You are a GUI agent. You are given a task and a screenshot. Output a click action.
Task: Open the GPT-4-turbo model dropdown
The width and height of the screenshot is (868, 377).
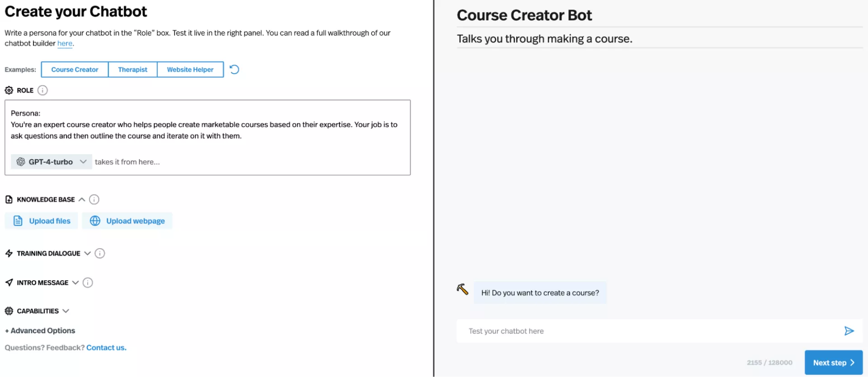[52, 162]
